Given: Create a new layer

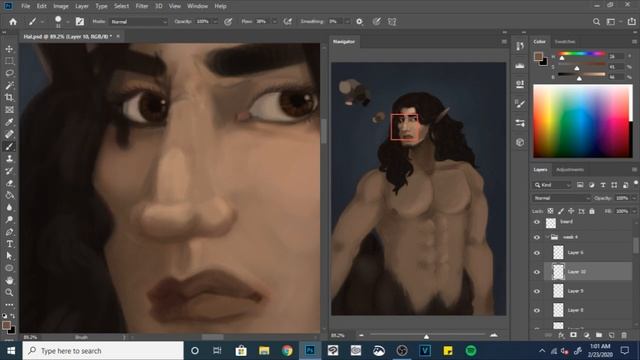Looking at the screenshot, I should 611,335.
